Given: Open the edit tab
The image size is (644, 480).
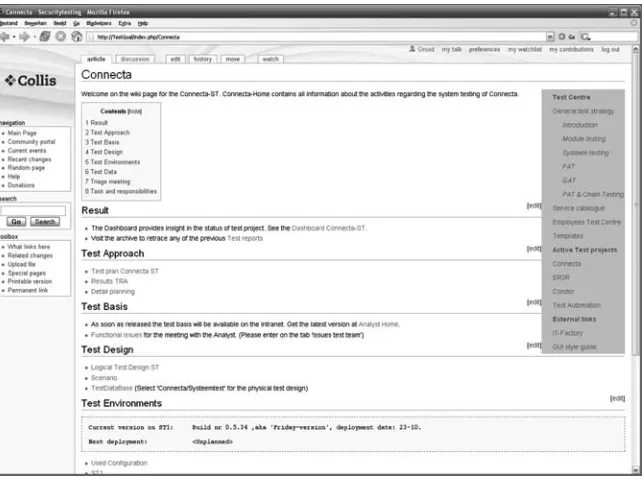Looking at the screenshot, I should pos(175,59).
